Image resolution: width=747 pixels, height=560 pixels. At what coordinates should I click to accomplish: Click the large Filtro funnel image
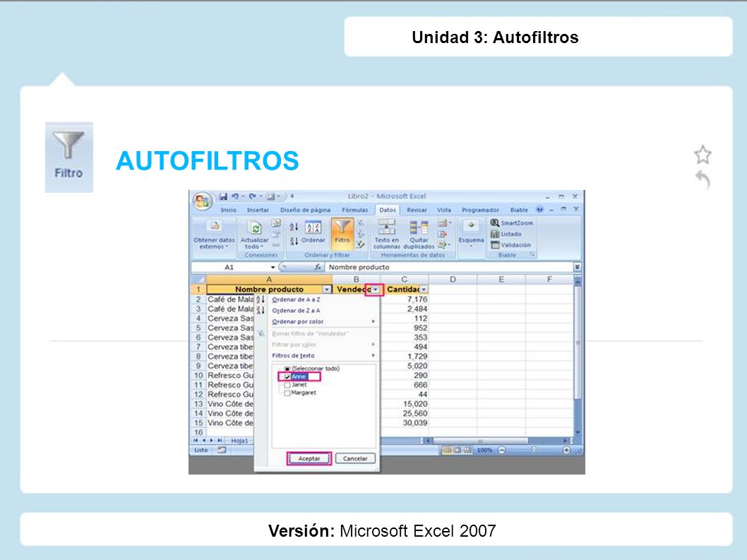[69, 157]
